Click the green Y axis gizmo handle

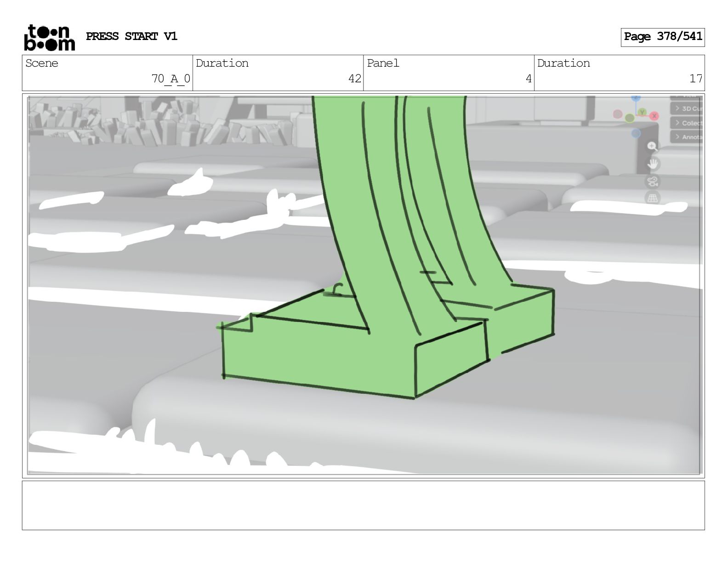642,112
